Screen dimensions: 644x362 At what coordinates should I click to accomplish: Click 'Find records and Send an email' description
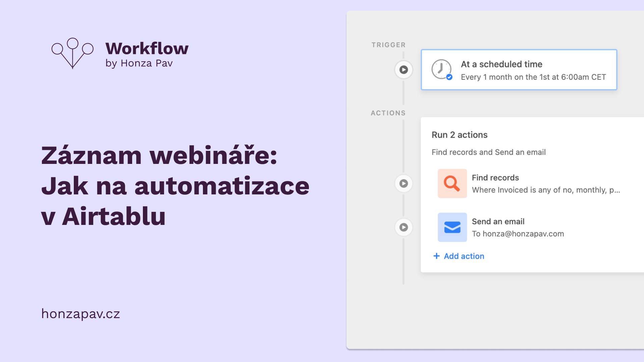[x=489, y=152]
